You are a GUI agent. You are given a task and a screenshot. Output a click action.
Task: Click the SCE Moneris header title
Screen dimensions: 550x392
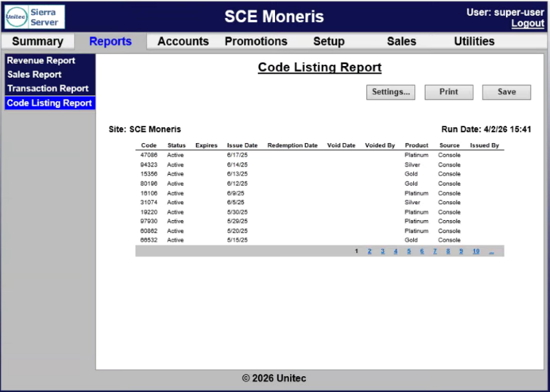274,17
